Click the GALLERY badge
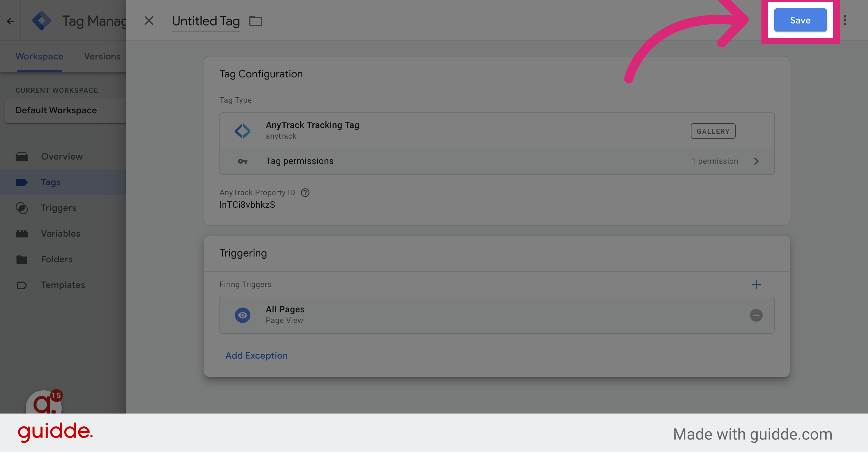 [x=713, y=131]
